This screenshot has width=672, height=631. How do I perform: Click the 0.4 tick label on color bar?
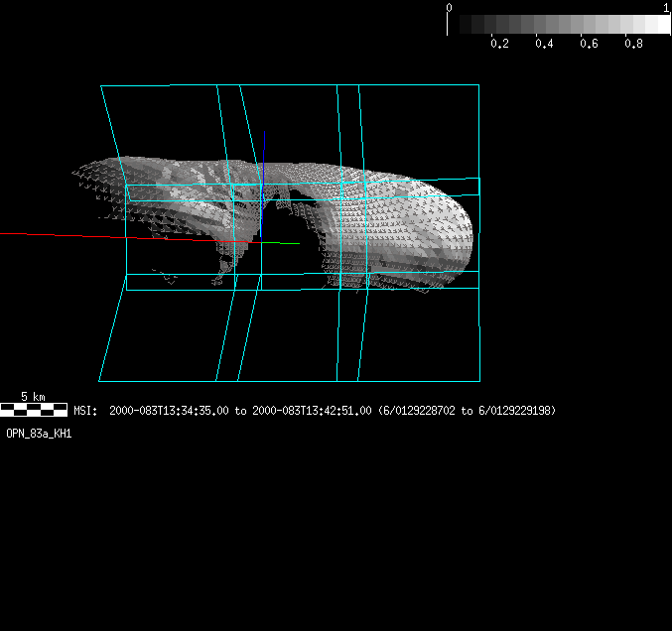pyautogui.click(x=544, y=44)
